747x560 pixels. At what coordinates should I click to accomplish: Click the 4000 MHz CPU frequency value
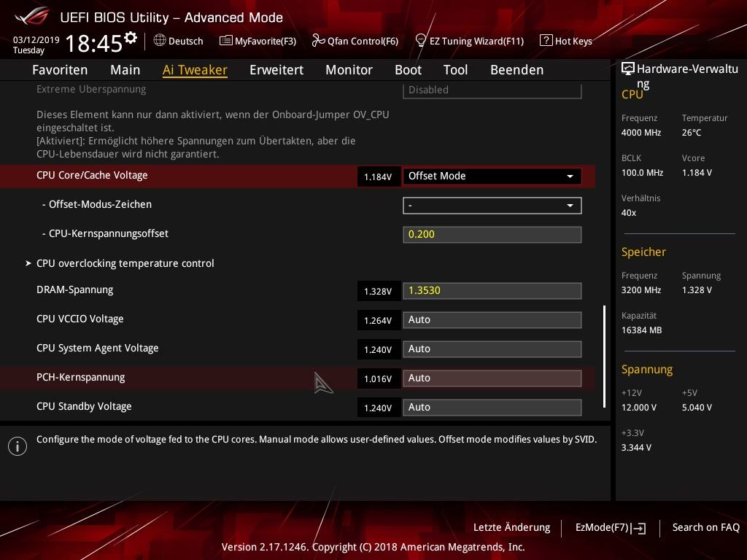click(x=641, y=133)
